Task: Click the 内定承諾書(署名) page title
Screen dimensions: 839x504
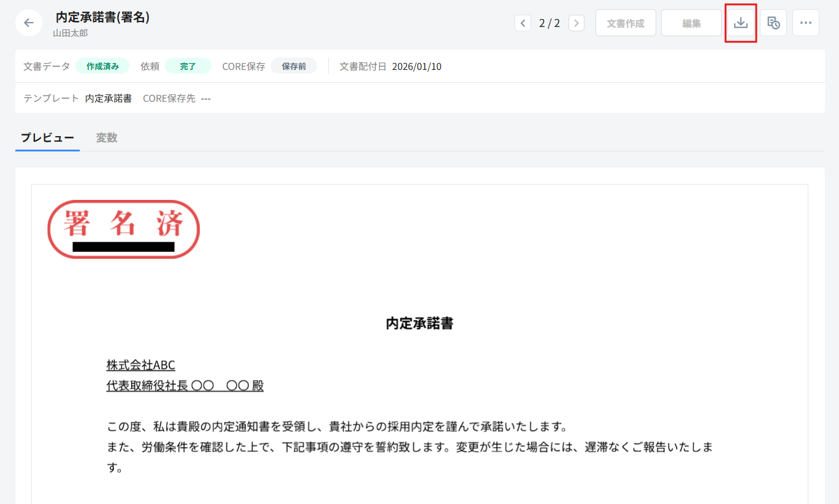Action: [x=102, y=17]
